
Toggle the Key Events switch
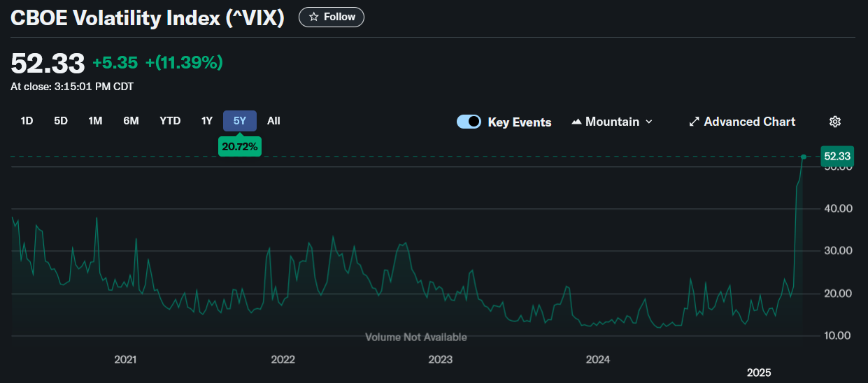pos(469,122)
